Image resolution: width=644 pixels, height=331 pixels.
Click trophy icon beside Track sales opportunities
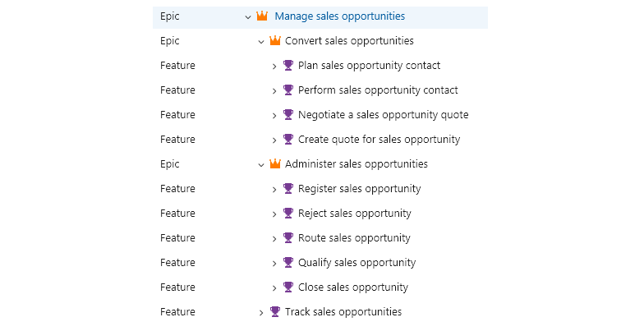(275, 312)
